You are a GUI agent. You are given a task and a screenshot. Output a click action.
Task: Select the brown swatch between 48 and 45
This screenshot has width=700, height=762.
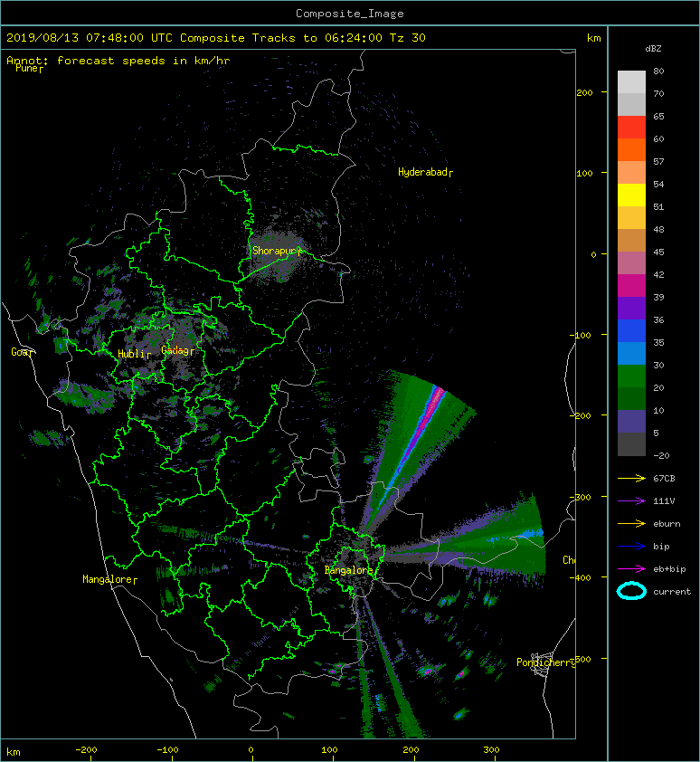[631, 241]
